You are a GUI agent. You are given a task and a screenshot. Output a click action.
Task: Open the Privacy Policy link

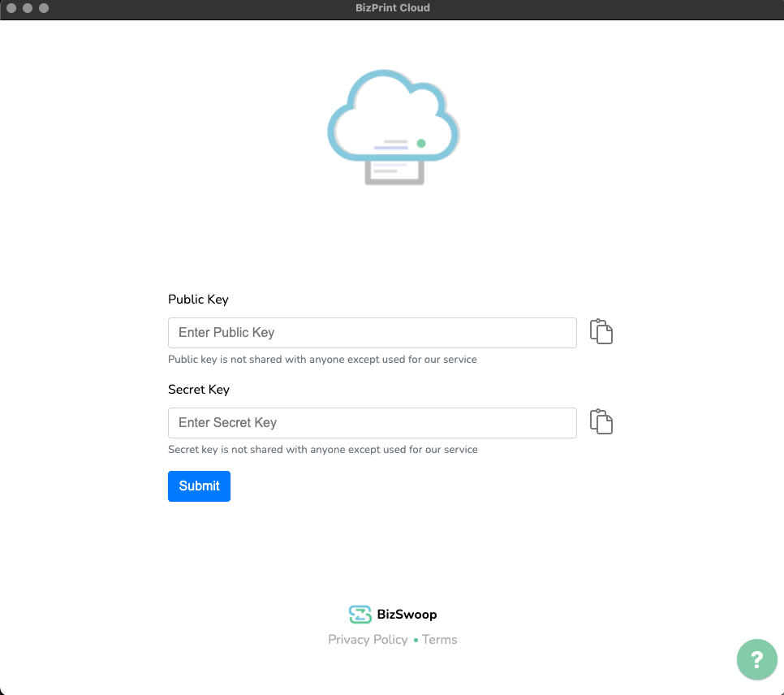pyautogui.click(x=368, y=640)
